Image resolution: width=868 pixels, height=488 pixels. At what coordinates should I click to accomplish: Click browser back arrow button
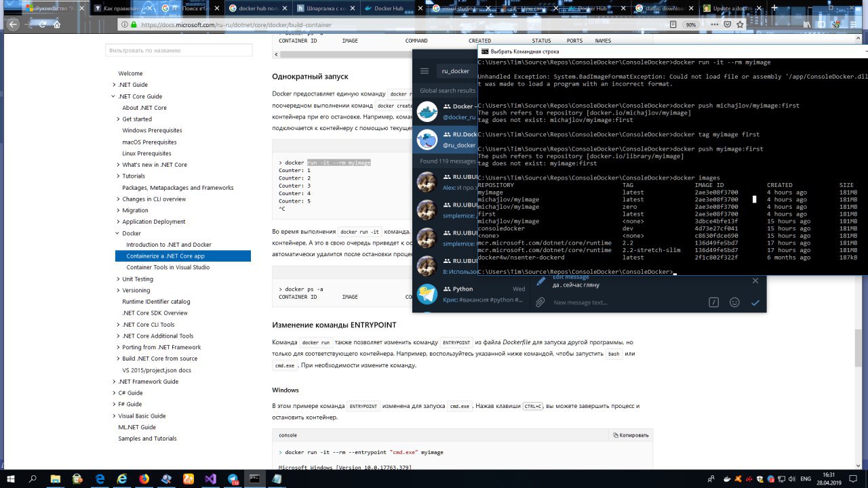click(x=12, y=24)
